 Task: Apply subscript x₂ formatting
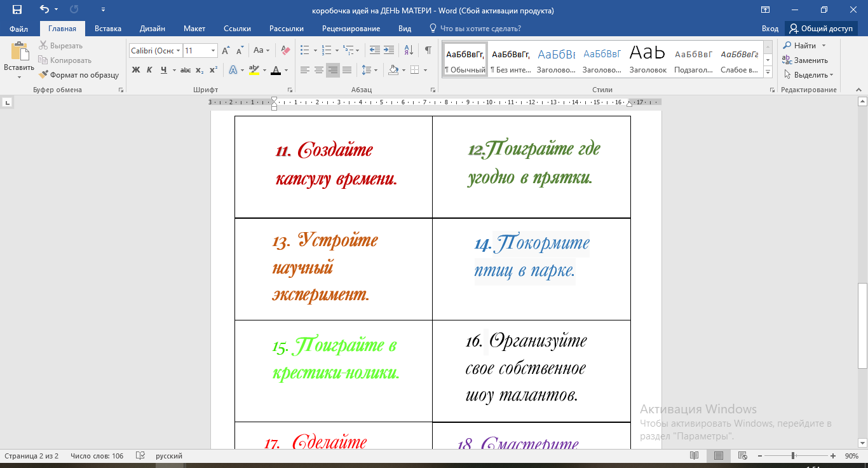pyautogui.click(x=200, y=70)
